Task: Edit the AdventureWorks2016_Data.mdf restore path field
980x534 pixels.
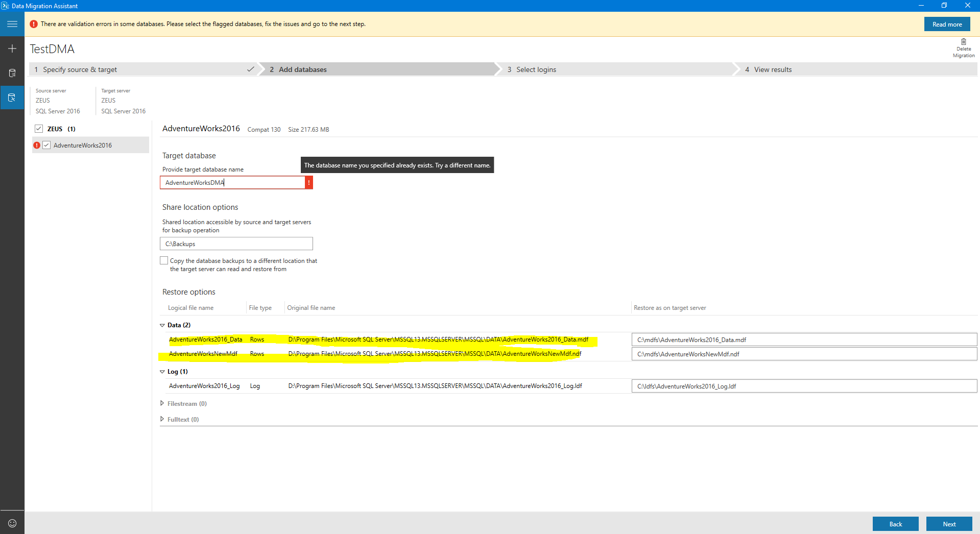Action: [804, 339]
